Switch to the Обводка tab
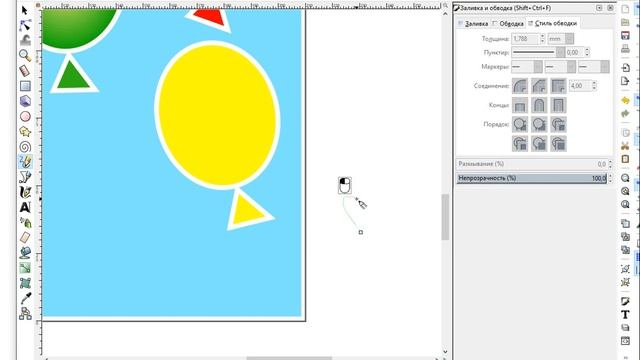 [508, 24]
